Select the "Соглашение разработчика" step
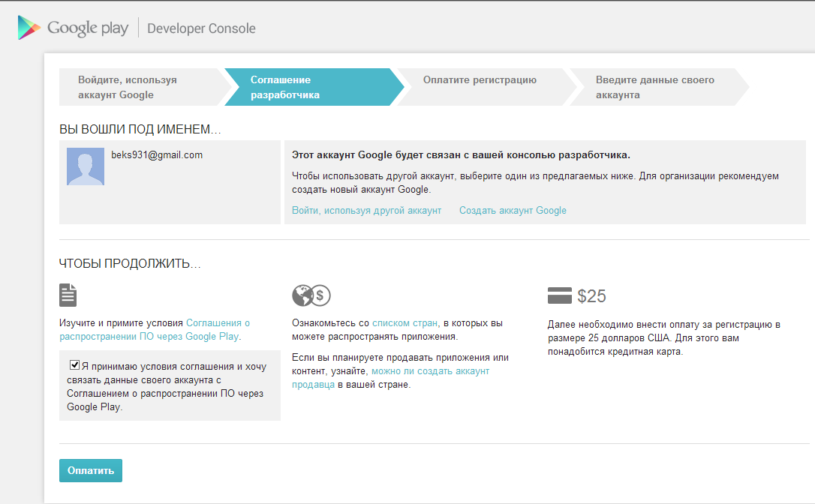 click(x=314, y=87)
